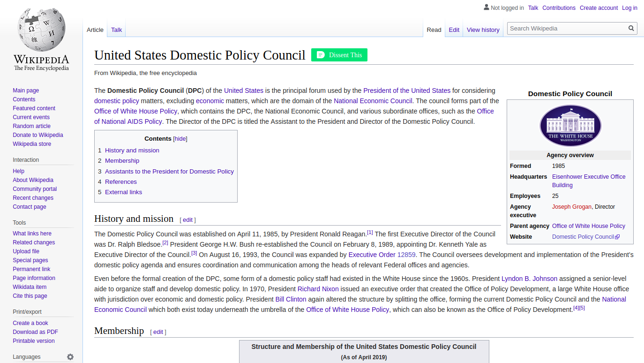Switch to the Article tab
This screenshot has height=363, width=644.
tap(95, 30)
